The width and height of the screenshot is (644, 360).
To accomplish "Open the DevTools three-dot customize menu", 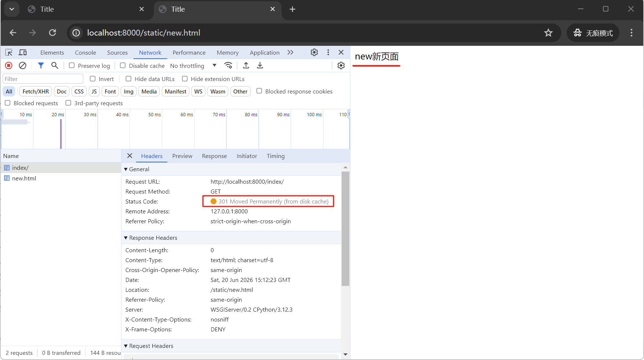I will (x=328, y=52).
